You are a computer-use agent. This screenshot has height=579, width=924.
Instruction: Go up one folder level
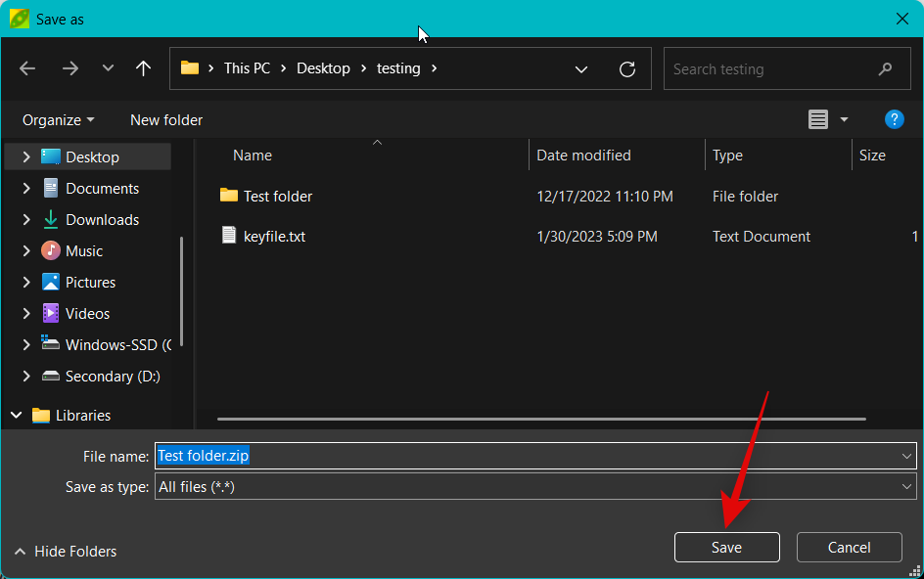pyautogui.click(x=144, y=68)
